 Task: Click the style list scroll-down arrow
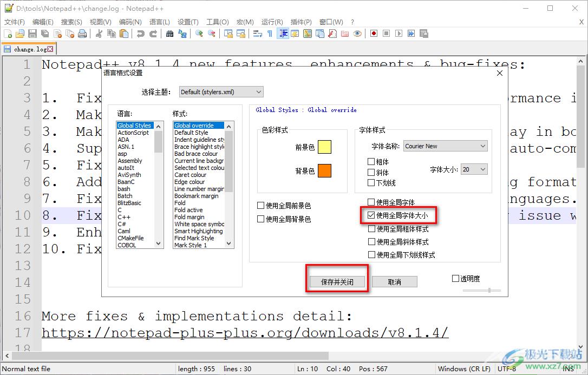tap(228, 244)
